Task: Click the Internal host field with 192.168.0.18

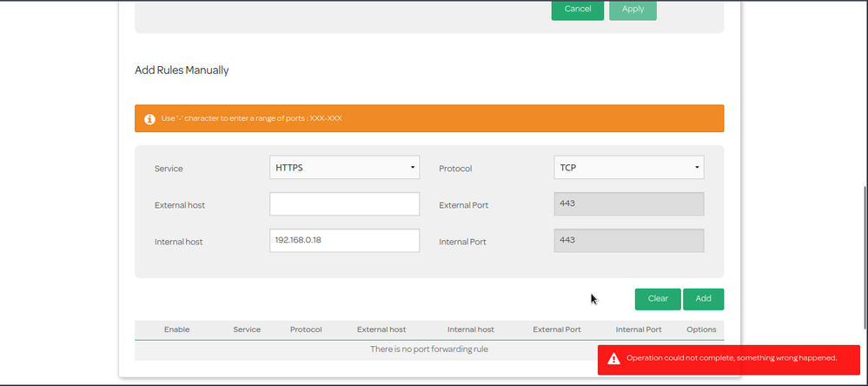Action: pos(344,241)
